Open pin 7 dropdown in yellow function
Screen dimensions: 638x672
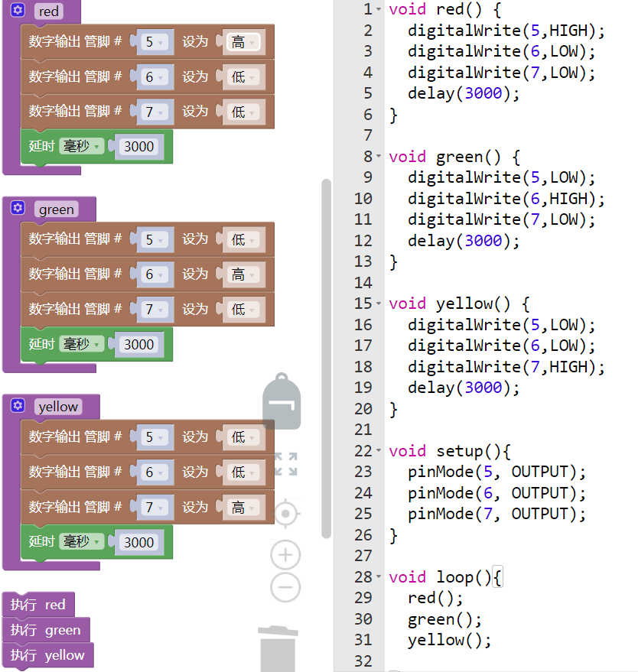[x=154, y=508]
